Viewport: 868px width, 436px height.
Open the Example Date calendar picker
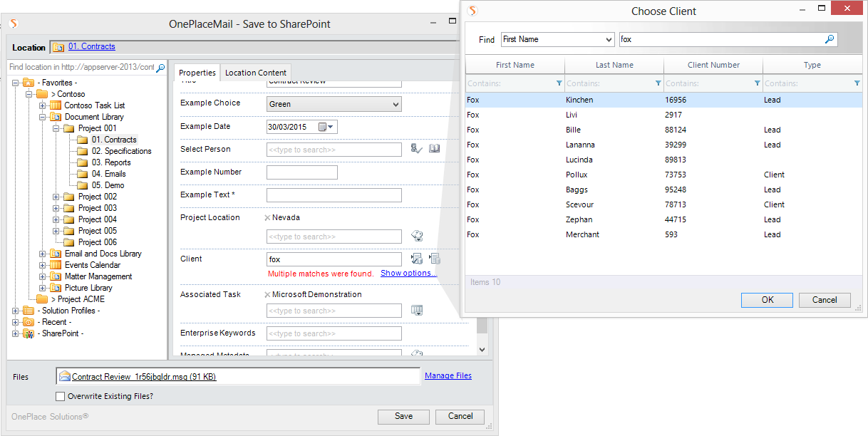point(326,127)
